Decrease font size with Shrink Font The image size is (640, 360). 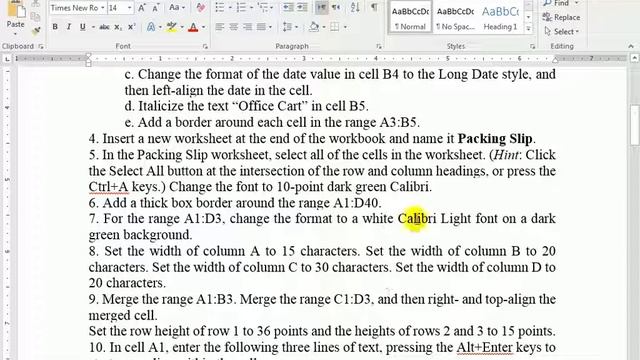coord(156,8)
